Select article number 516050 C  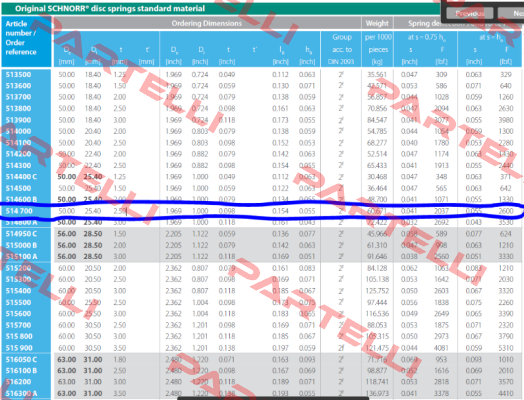21,359
